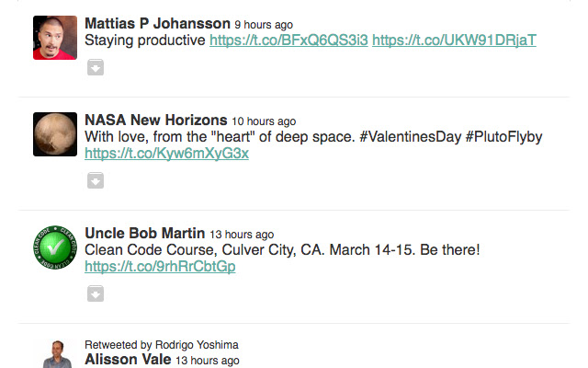The image size is (588, 368).
Task: Select the NASA New Horizons author name
Action: [x=155, y=120]
